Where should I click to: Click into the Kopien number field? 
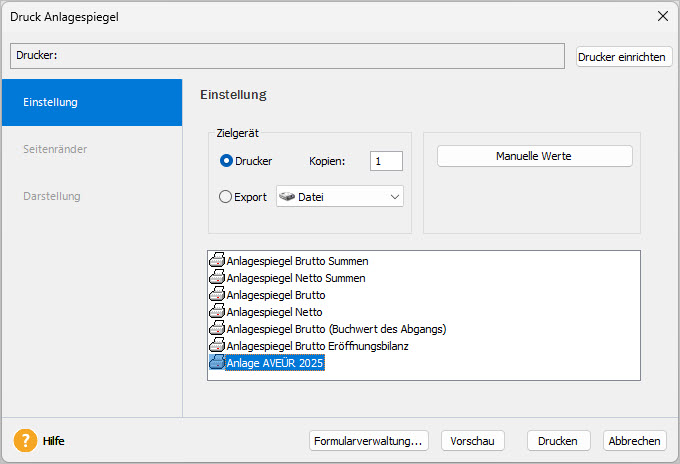(385, 161)
